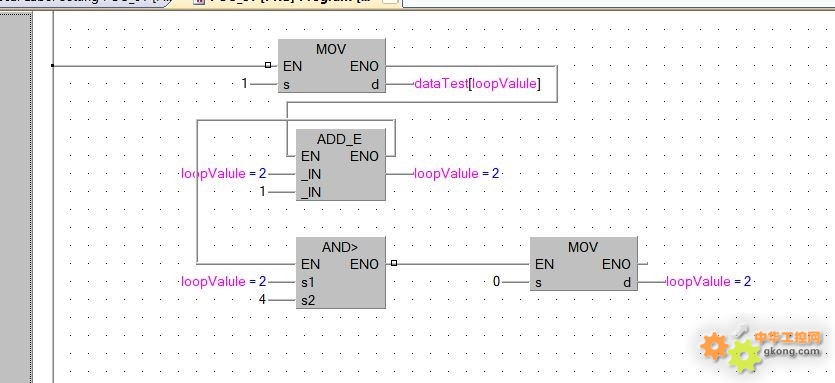Select constant 4 on AND> s2 input
This screenshot has width=835, height=383.
[x=262, y=299]
